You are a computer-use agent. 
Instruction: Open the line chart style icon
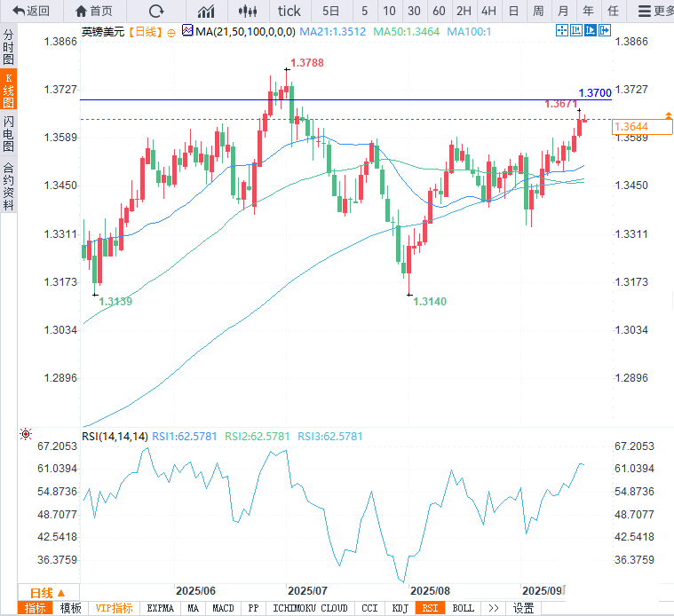(206, 11)
